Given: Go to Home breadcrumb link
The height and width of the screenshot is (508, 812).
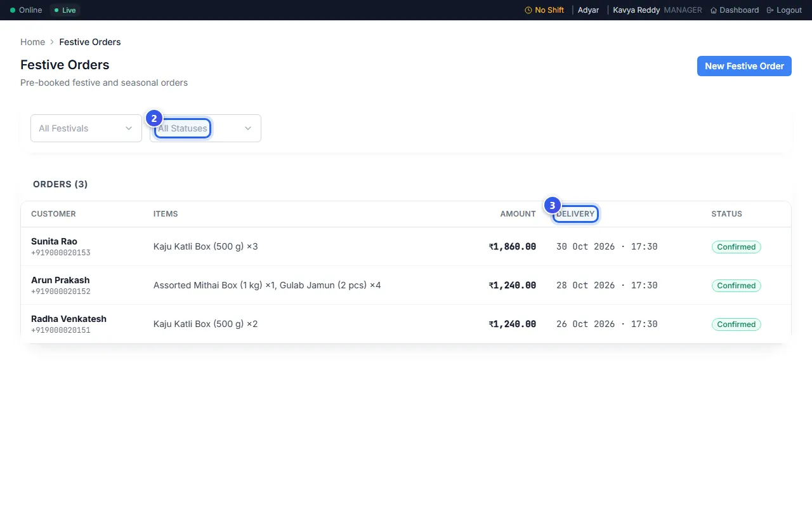Looking at the screenshot, I should point(32,42).
